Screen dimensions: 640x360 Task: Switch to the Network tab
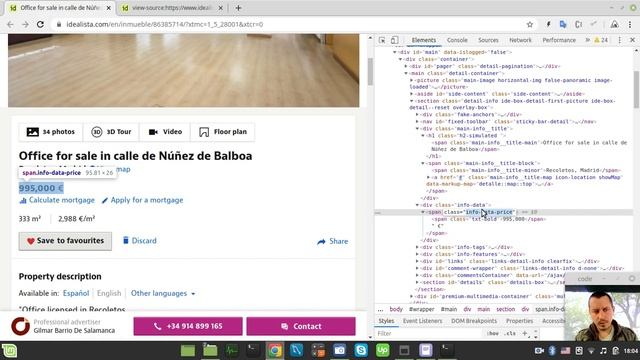(x=520, y=40)
